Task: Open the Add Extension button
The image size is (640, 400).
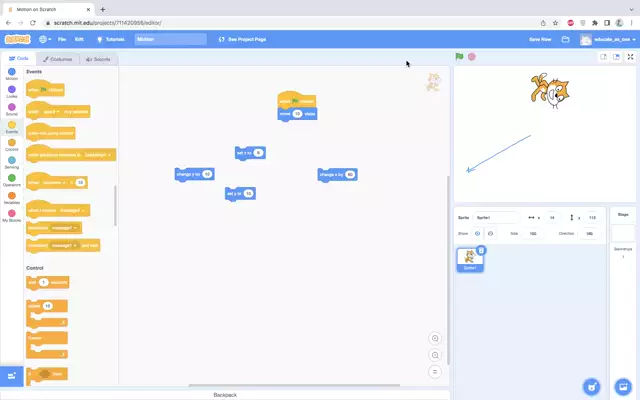Action: 11,376
